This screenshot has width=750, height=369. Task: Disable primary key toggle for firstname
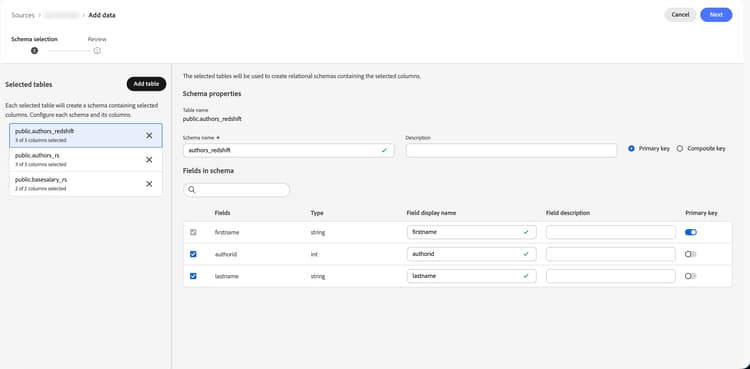coord(691,232)
